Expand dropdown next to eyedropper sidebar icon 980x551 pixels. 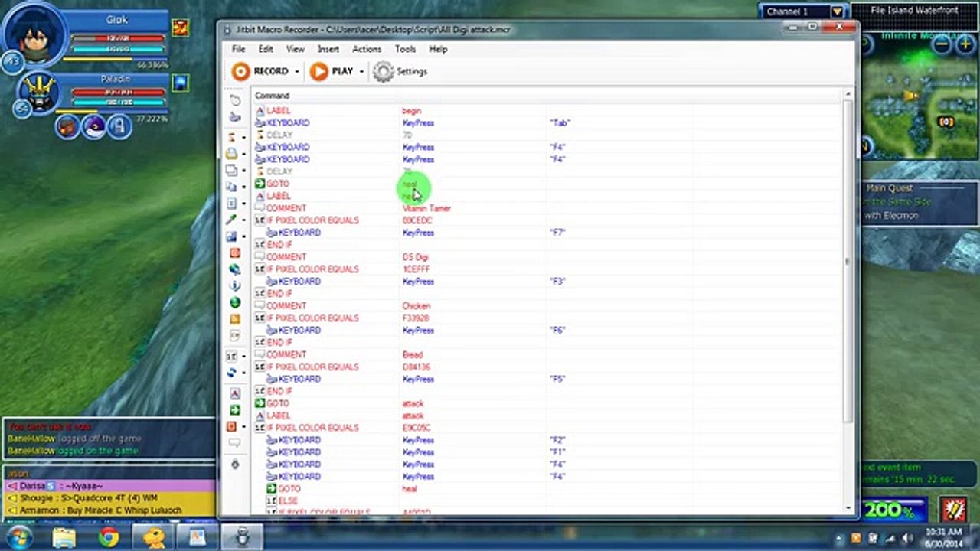click(x=243, y=220)
